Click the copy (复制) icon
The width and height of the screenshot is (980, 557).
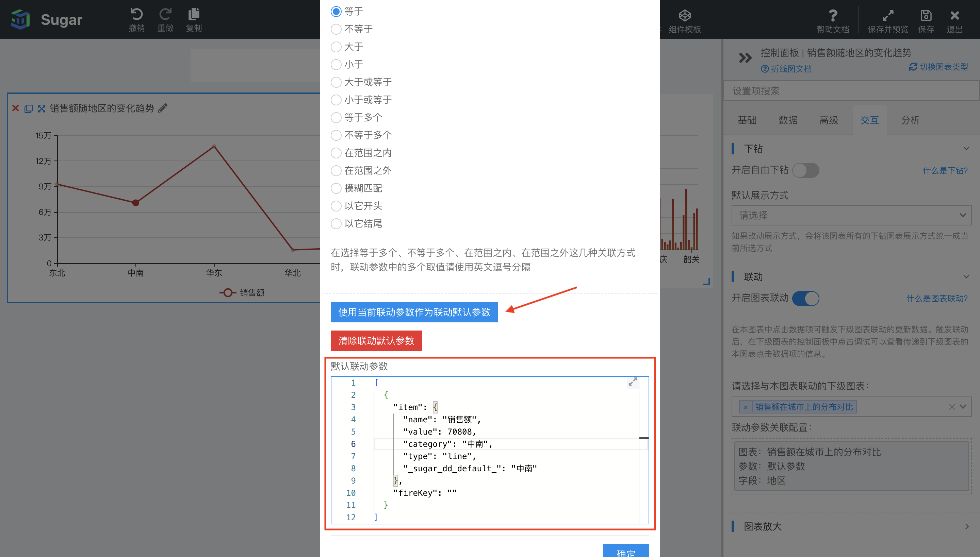tap(194, 14)
